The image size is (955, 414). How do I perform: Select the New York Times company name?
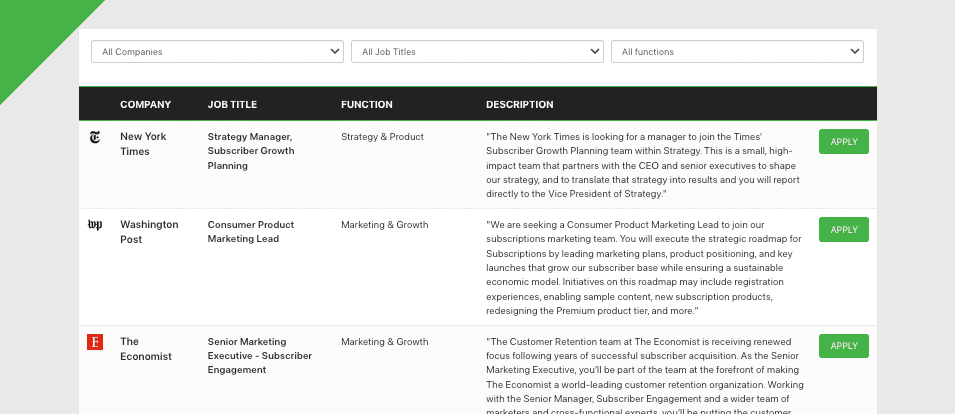coord(143,144)
